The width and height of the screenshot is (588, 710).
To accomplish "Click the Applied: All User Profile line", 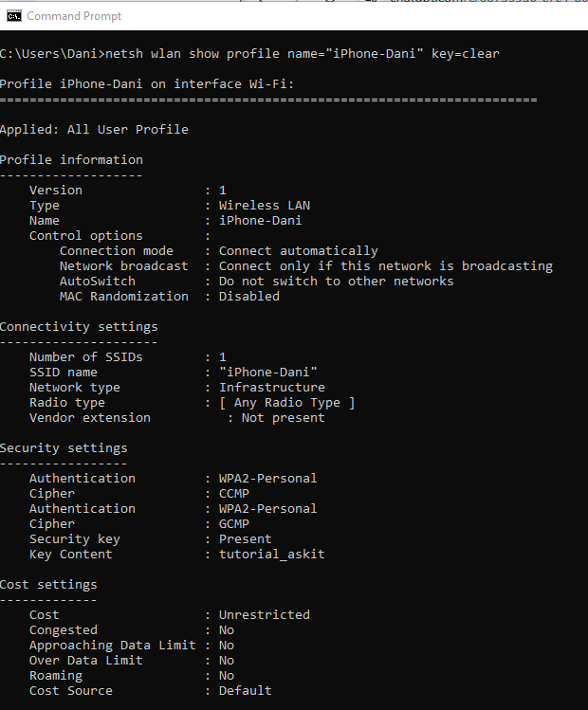I will click(94, 130).
